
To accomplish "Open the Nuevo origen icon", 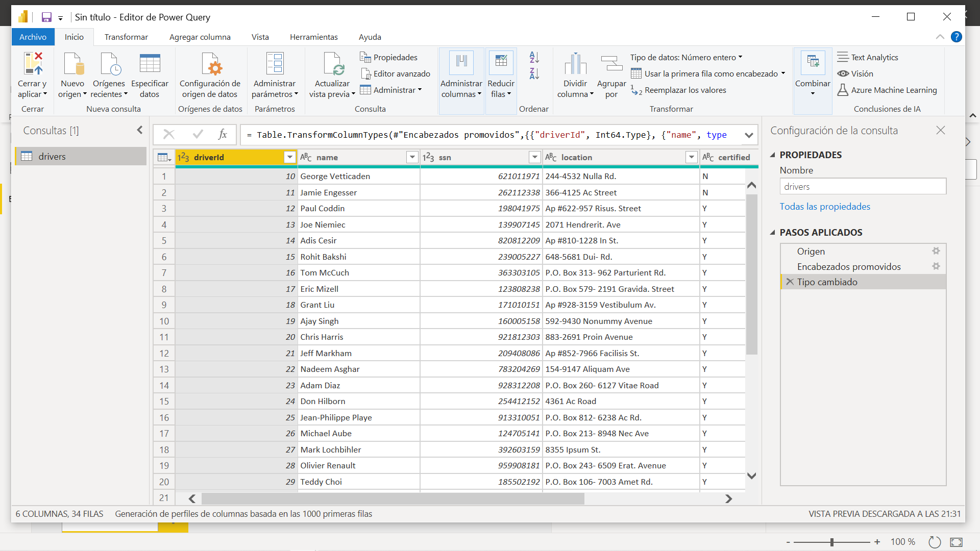I will [x=73, y=64].
